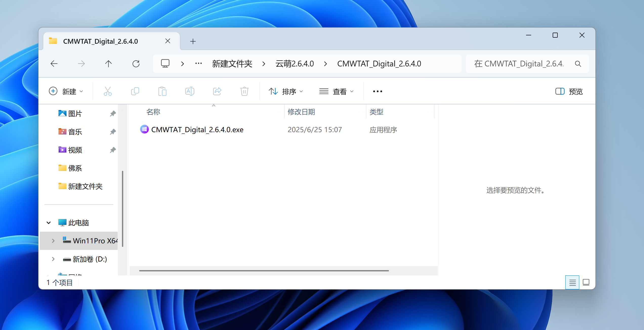The height and width of the screenshot is (330, 644).
Task: Click the Paste clipboard icon
Action: click(162, 91)
